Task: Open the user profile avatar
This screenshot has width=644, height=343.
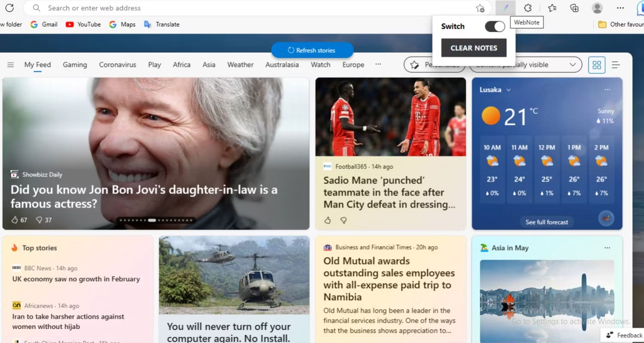Action: pyautogui.click(x=597, y=8)
